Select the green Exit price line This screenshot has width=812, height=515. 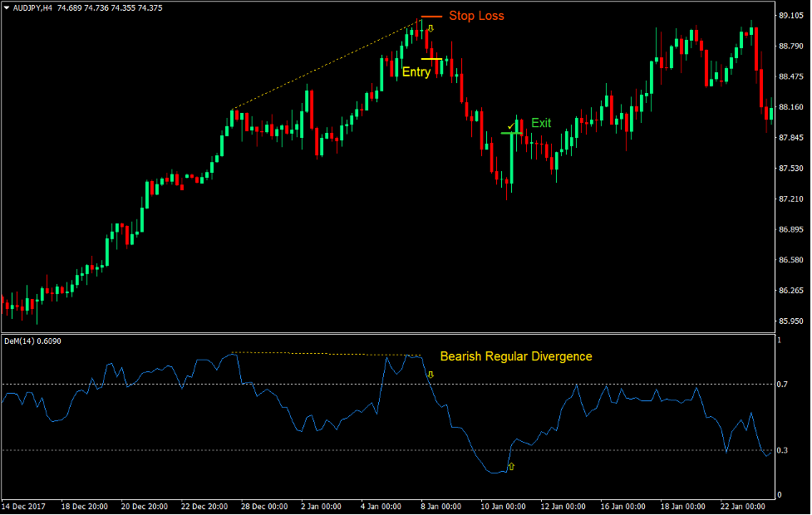coord(511,134)
